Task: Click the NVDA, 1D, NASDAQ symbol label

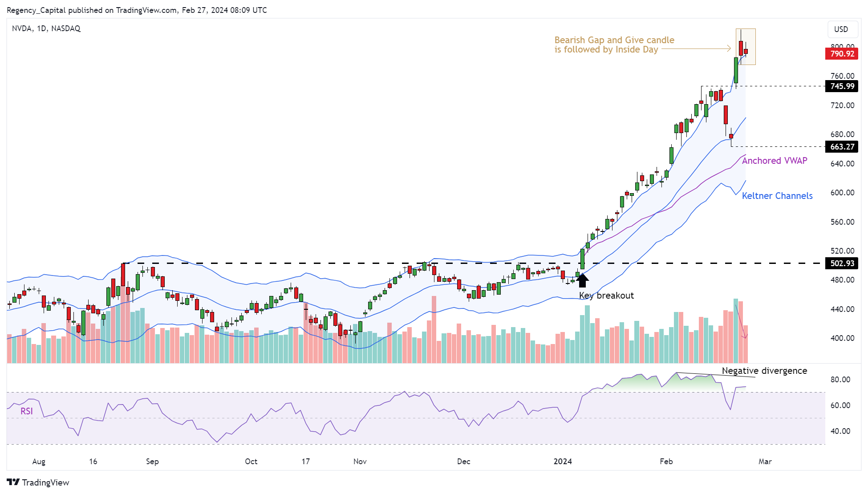Action: pyautogui.click(x=46, y=28)
